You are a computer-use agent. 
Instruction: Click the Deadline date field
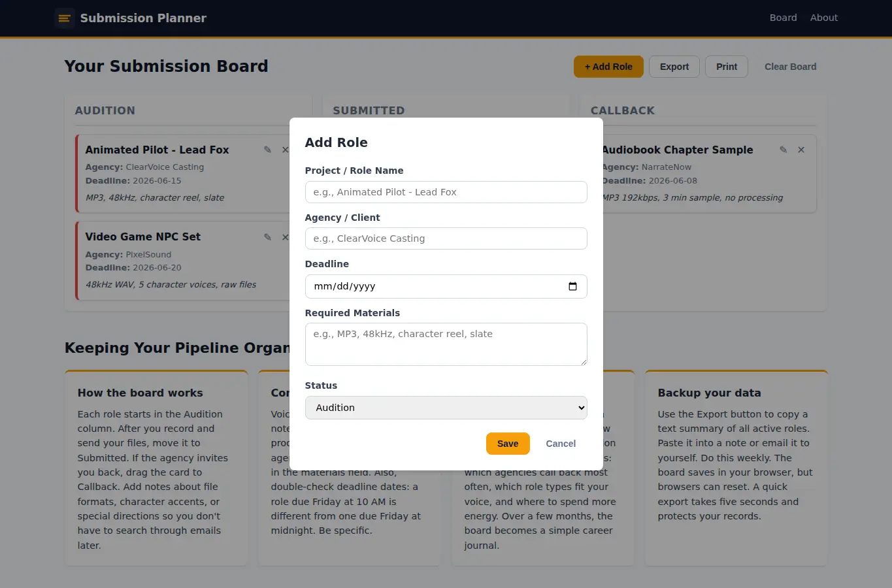[446, 286]
